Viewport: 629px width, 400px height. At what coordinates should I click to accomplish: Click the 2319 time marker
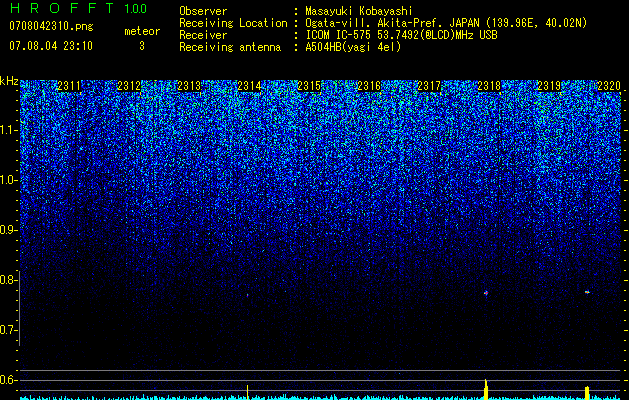point(550,86)
